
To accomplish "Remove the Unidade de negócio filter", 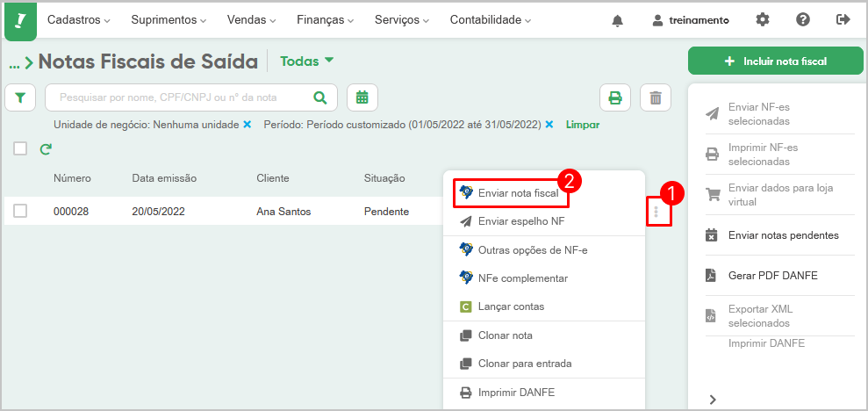I will coord(247,125).
